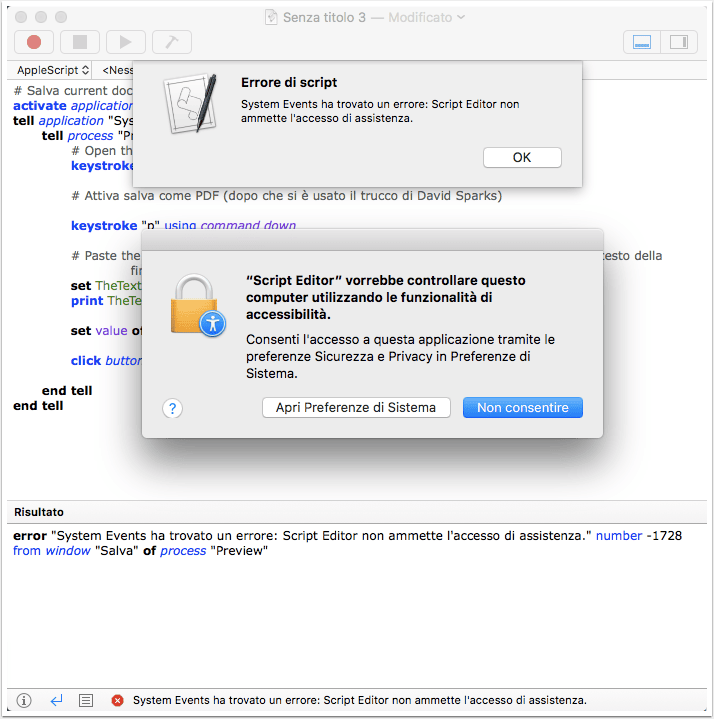The height and width of the screenshot is (719, 714).
Task: Click the window title Senza titolo 3
Action: pos(324,17)
